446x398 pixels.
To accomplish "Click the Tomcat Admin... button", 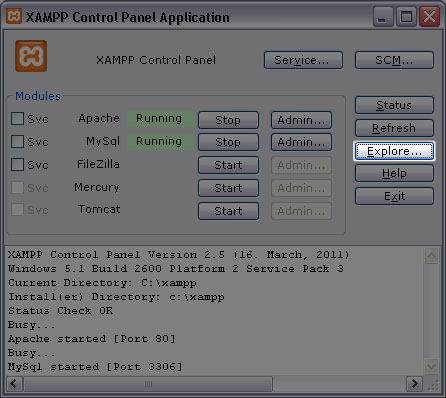I will [301, 211].
